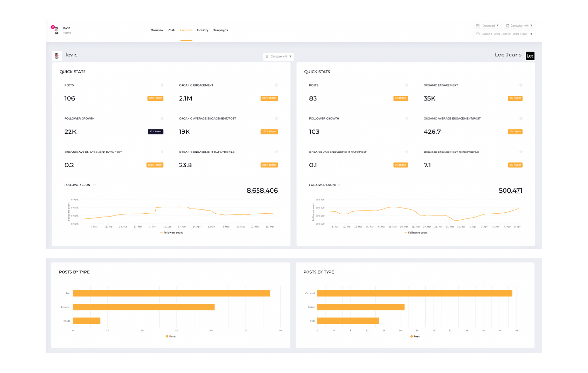
Task: Click info icon for Lee Jeans Organic Engagement Rate/Profile
Action: click(521, 152)
